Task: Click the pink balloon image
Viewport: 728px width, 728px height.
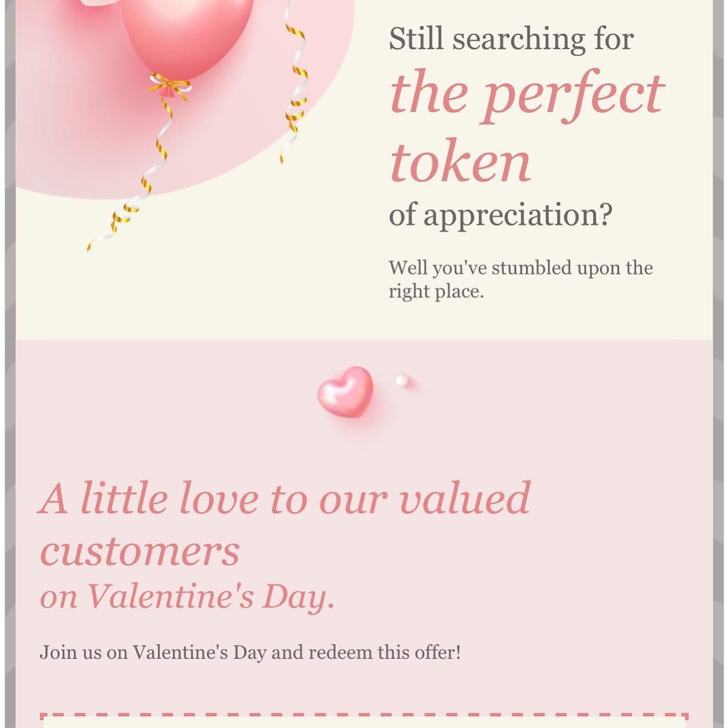Action: pos(188,32)
